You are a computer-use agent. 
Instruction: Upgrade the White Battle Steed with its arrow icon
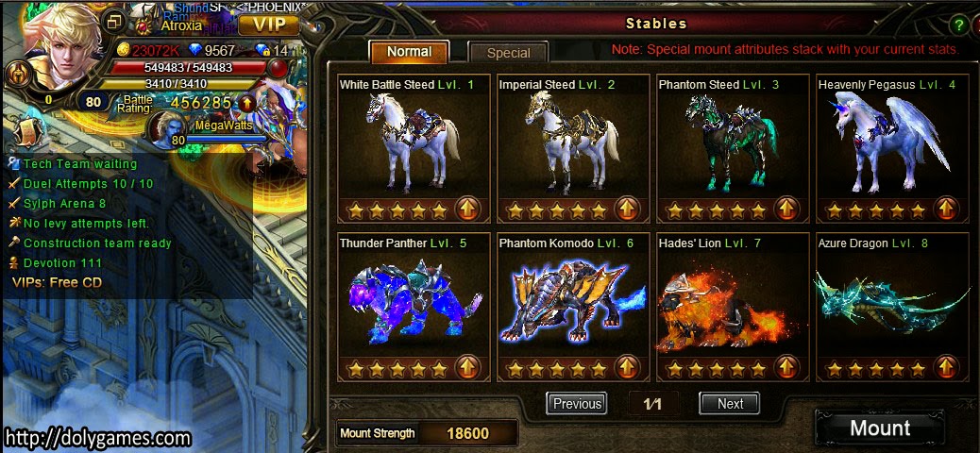(x=467, y=209)
